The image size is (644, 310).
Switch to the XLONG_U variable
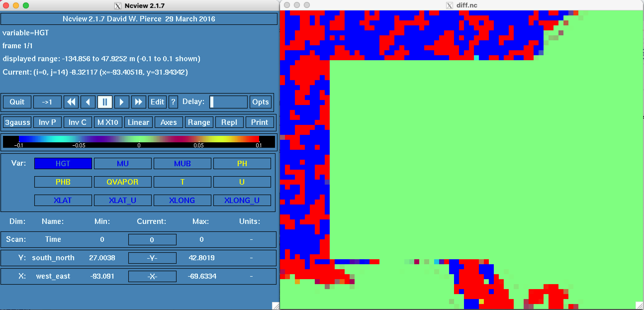click(x=242, y=201)
